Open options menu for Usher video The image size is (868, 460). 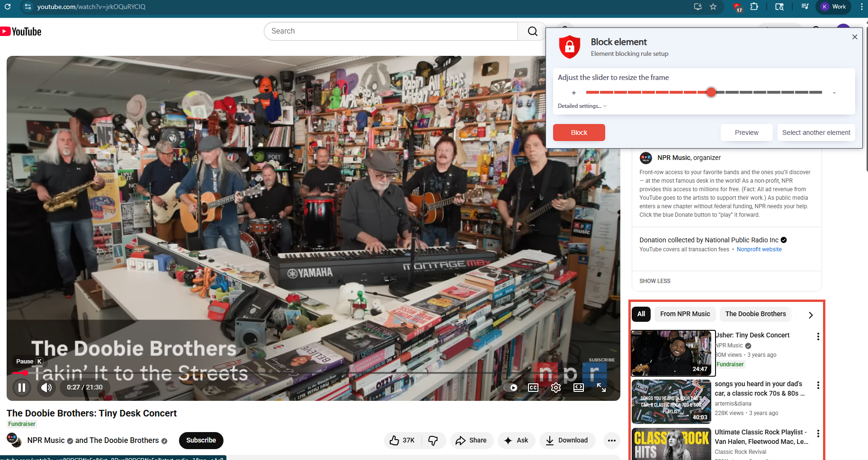click(x=818, y=336)
